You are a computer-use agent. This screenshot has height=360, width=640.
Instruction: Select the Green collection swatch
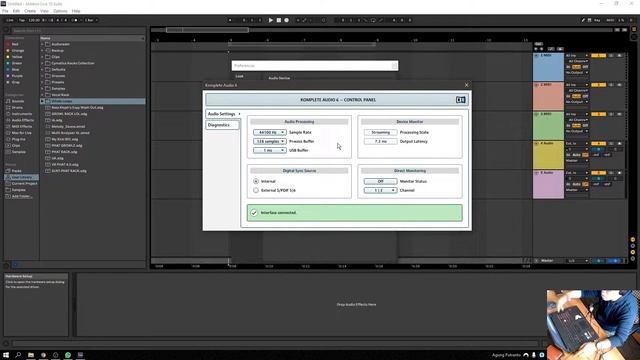[x=8, y=63]
